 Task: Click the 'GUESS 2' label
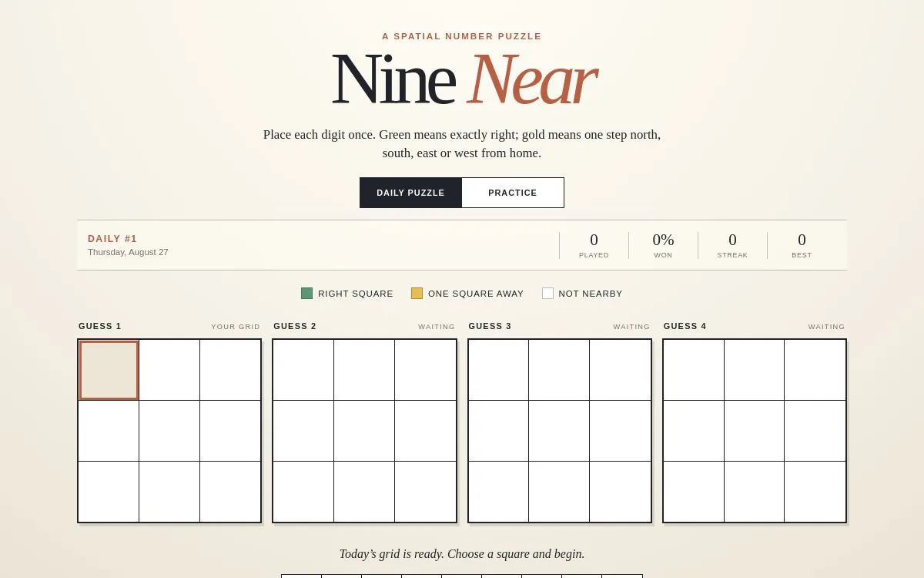[x=295, y=326]
